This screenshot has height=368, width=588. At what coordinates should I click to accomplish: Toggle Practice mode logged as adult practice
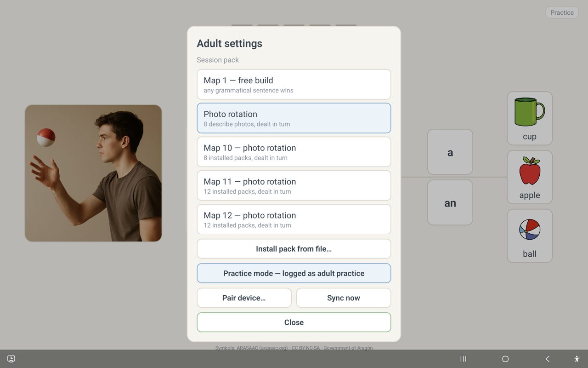(x=294, y=273)
